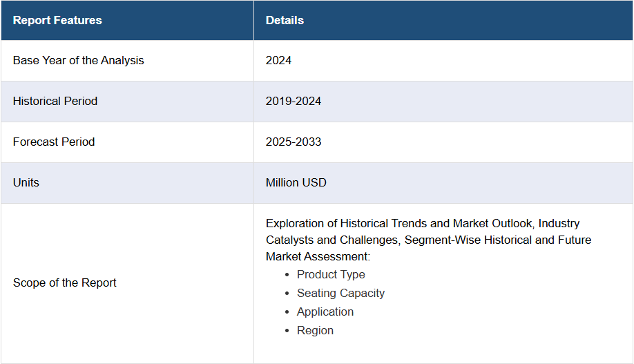
Task: Click the Product Type list item
Action: [x=331, y=274]
